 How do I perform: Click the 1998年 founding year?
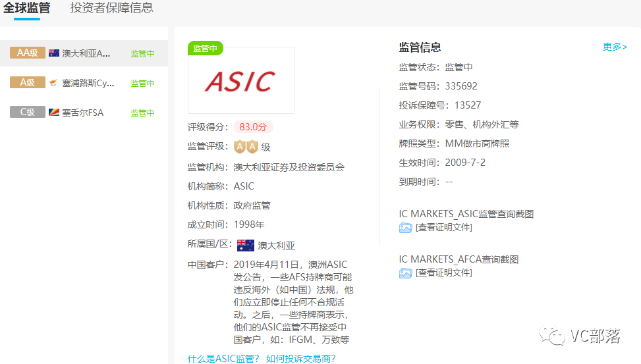point(249,224)
